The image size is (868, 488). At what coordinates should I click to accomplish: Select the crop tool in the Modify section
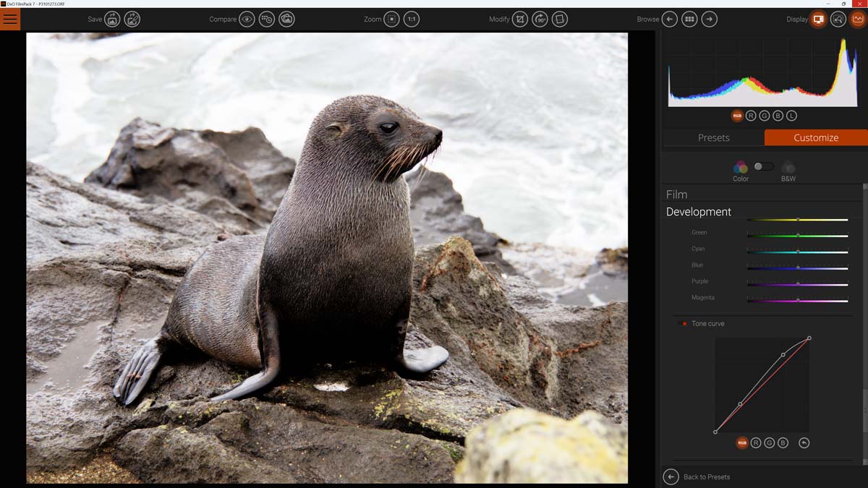coord(521,19)
